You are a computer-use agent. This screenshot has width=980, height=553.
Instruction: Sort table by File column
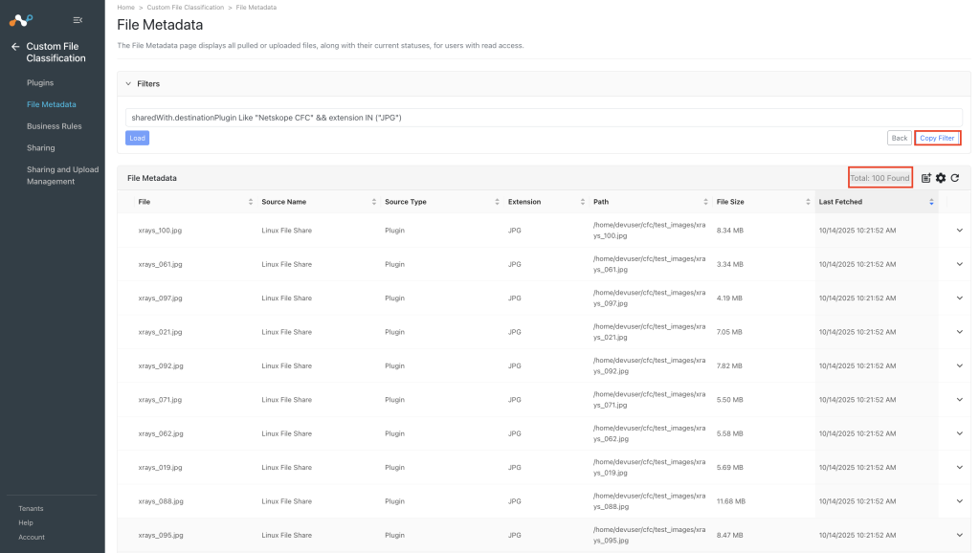point(251,202)
